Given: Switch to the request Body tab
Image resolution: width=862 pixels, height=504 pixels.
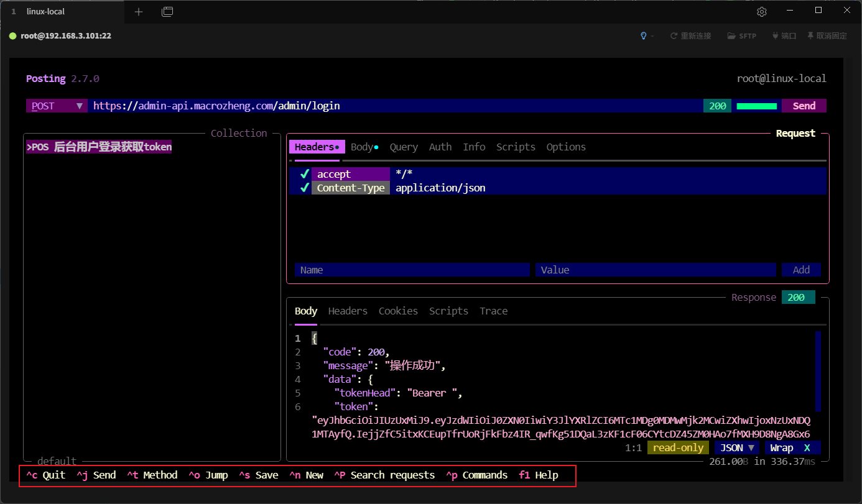Looking at the screenshot, I should (363, 147).
